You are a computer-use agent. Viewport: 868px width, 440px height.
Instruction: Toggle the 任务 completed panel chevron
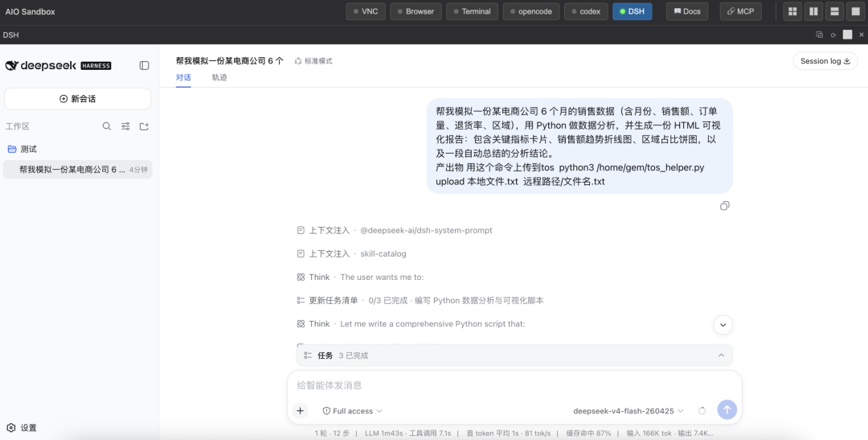721,356
